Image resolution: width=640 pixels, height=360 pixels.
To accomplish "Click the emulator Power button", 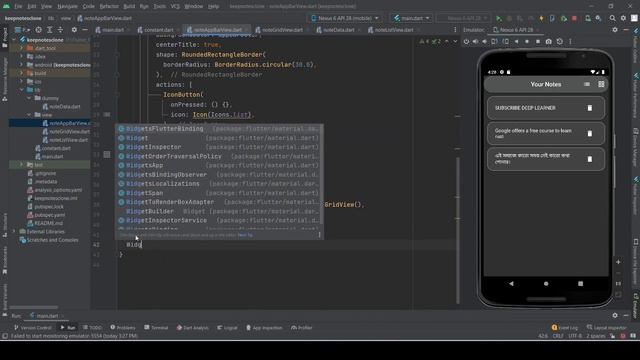I will click(466, 42).
